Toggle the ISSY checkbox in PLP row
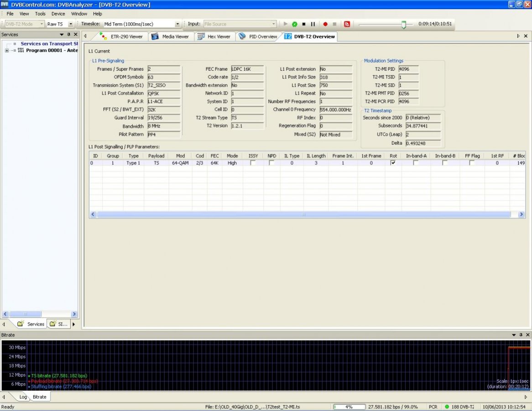This screenshot has height=411, width=532. point(253,163)
